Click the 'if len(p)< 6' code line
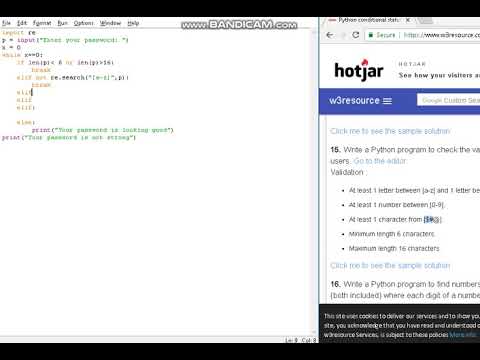480x360 pixels. tap(65, 62)
